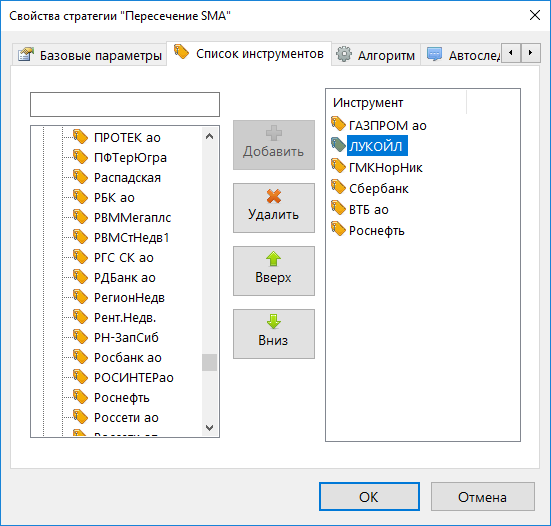Click the tag icon beside Росбанк ао

click(x=80, y=357)
